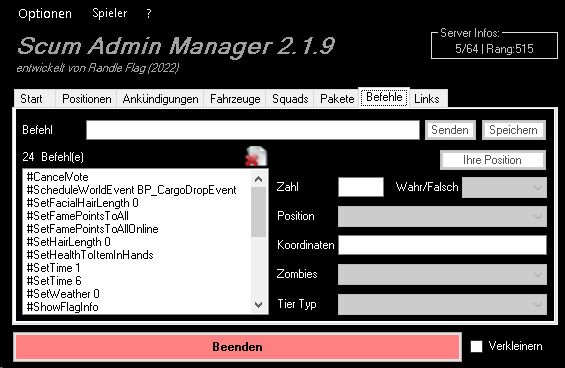Switch to the Positionen tab
This screenshot has height=368, width=565.
point(86,99)
